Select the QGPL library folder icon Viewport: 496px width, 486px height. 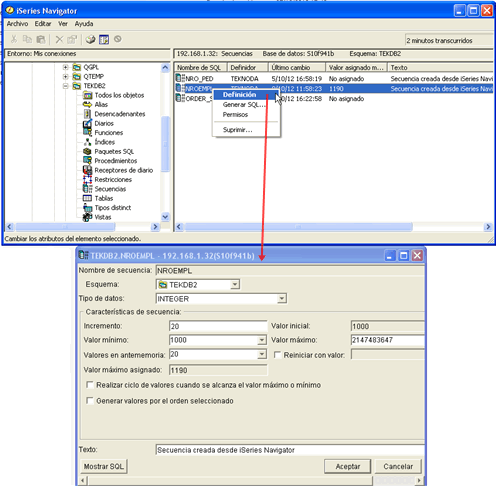click(x=77, y=67)
